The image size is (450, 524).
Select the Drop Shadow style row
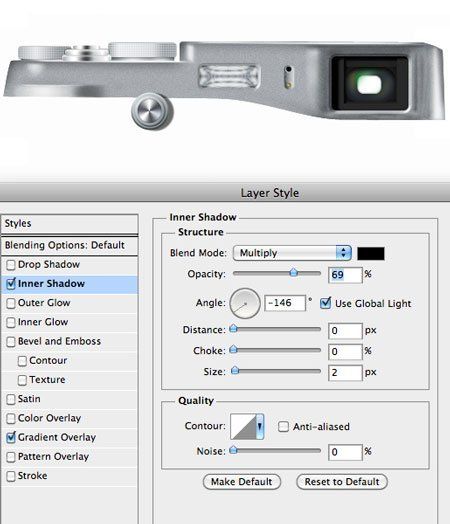tap(69, 265)
